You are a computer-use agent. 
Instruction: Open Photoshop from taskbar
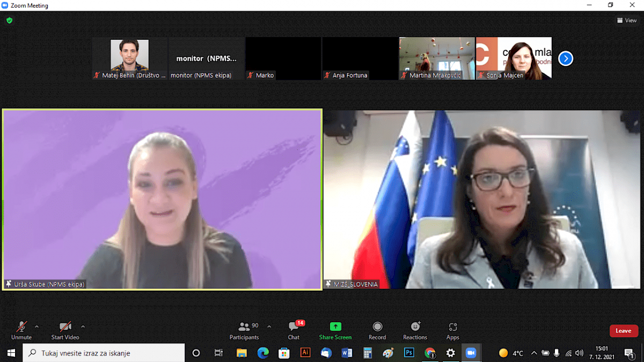click(409, 353)
